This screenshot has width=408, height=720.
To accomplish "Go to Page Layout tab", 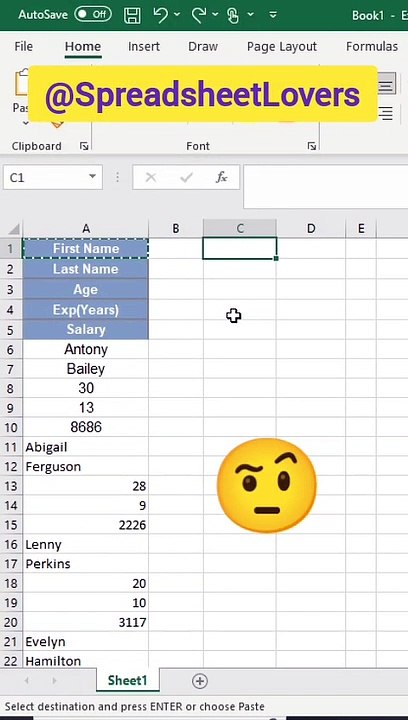I will [282, 47].
